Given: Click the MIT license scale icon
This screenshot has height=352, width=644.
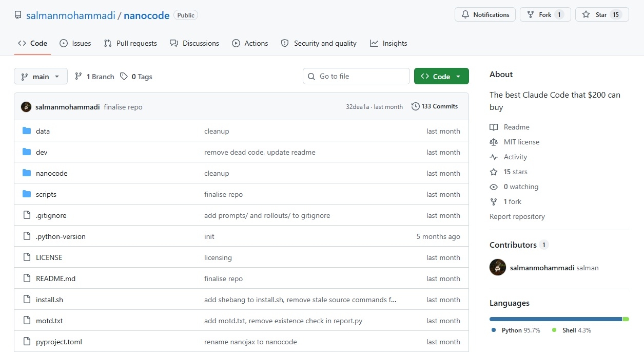Looking at the screenshot, I should click(494, 142).
